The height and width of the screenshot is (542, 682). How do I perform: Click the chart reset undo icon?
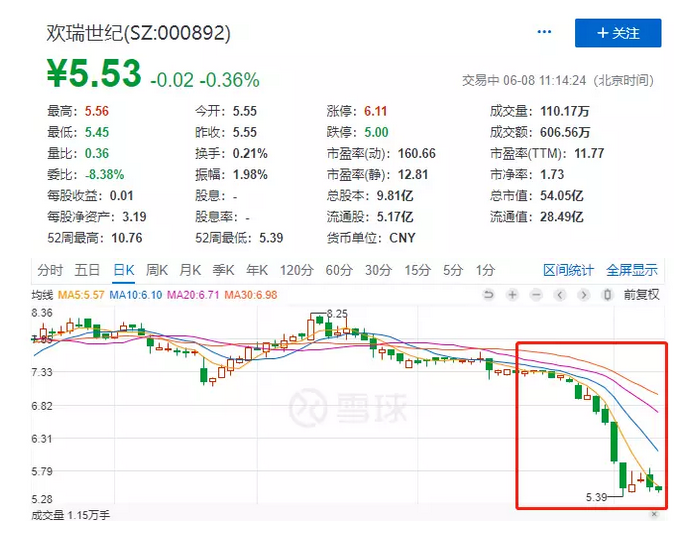[488, 295]
